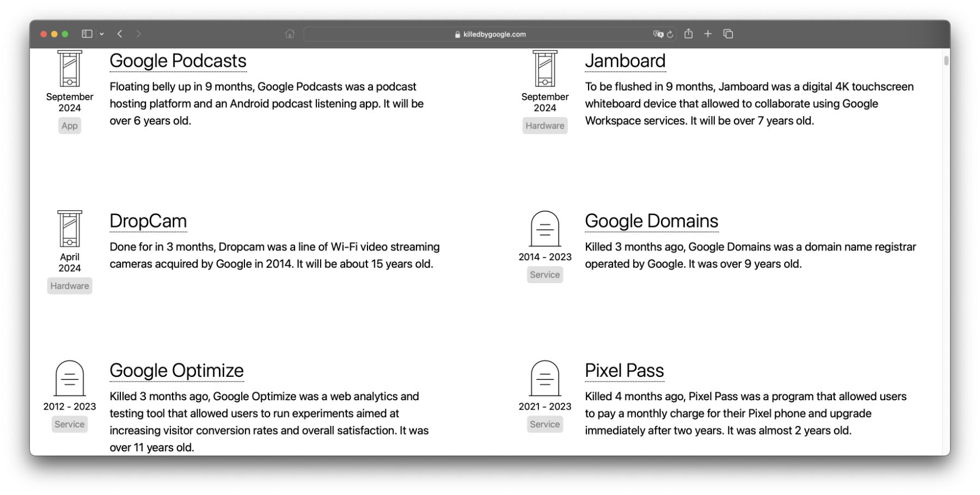Show tab overview

(728, 34)
